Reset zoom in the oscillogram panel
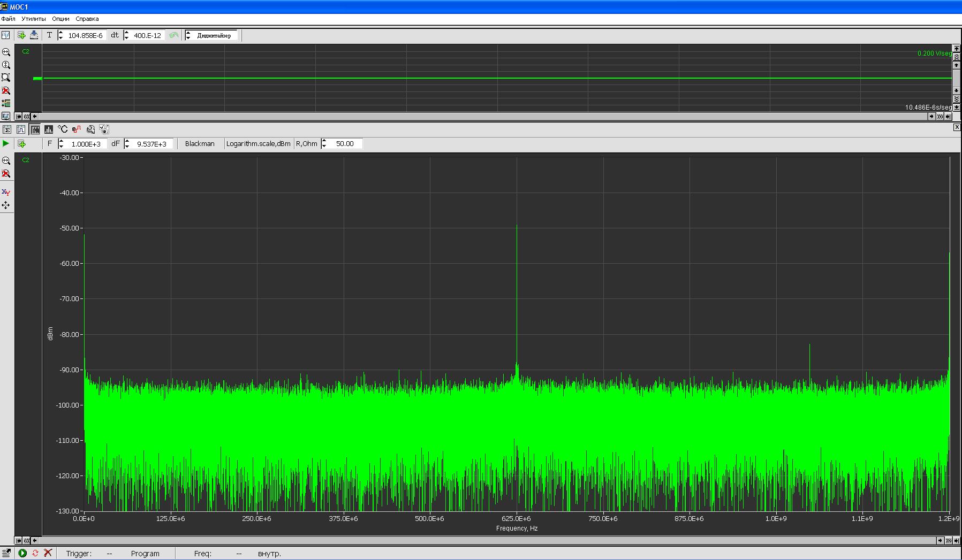 point(6,90)
